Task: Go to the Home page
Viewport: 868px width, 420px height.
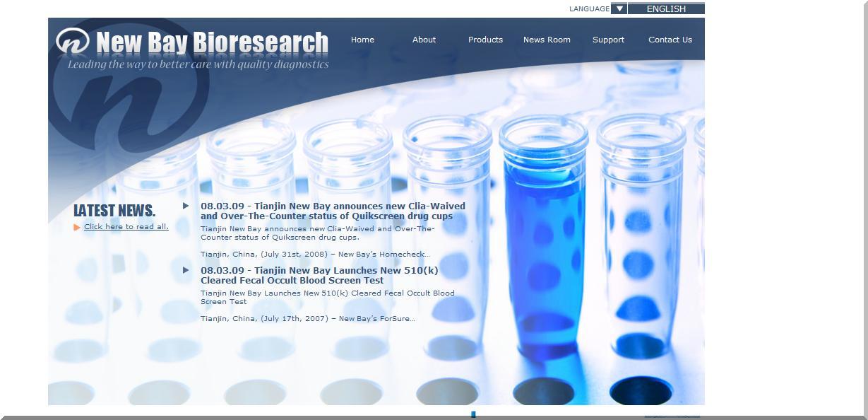Action: pos(362,40)
